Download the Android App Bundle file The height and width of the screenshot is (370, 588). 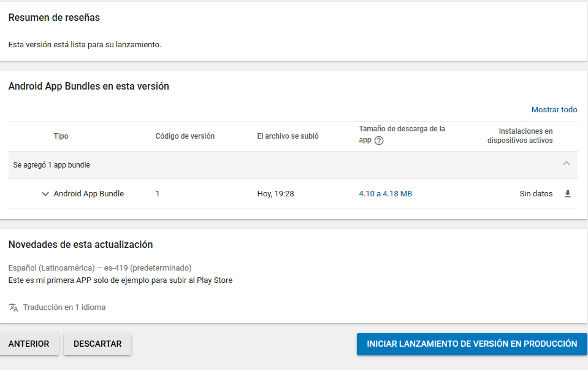(x=567, y=194)
